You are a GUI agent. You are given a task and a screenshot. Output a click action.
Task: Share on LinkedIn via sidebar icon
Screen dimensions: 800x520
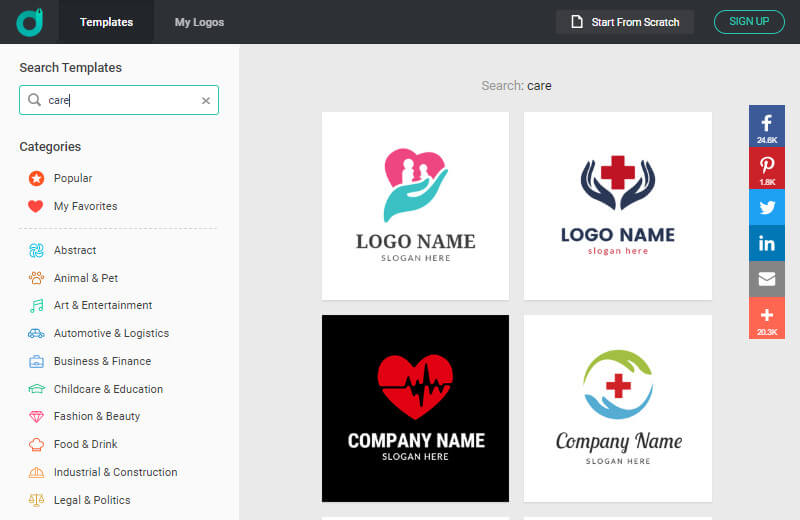[767, 243]
